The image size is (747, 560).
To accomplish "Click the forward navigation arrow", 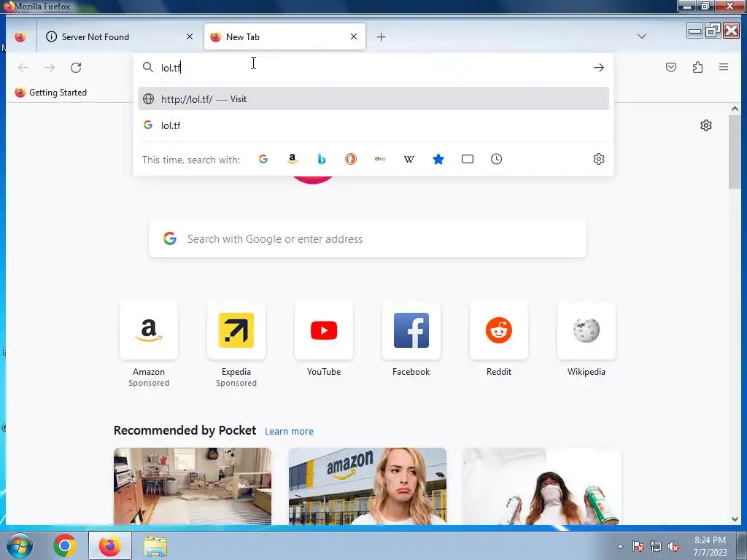I will point(50,68).
